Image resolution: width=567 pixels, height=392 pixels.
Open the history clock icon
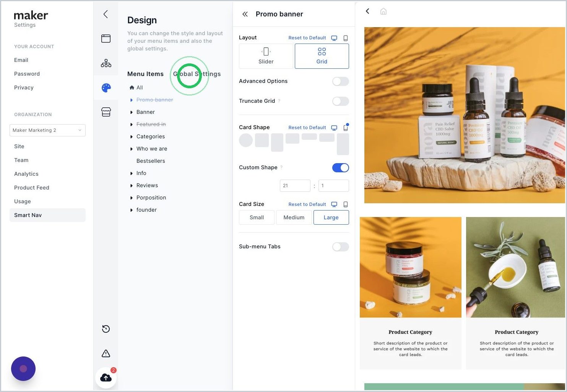click(106, 329)
